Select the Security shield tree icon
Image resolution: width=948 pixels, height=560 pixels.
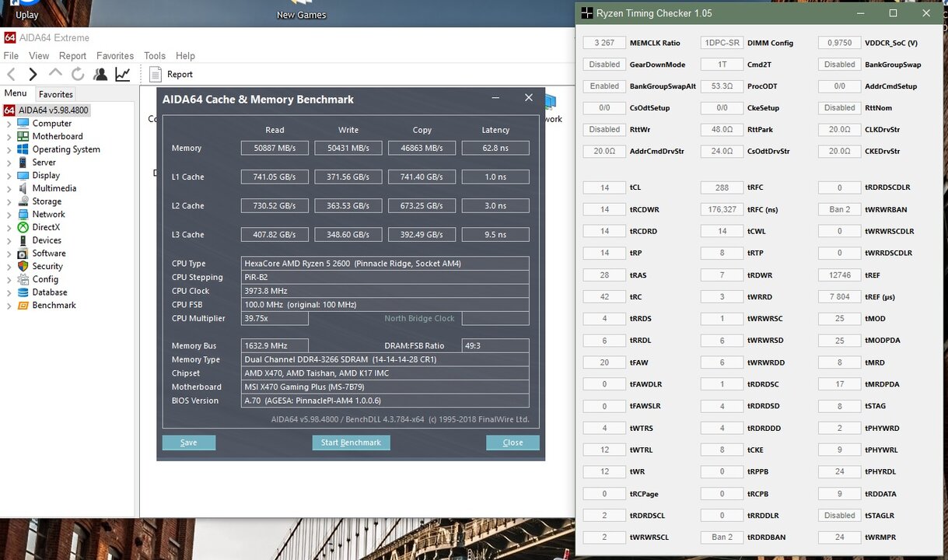[23, 266]
